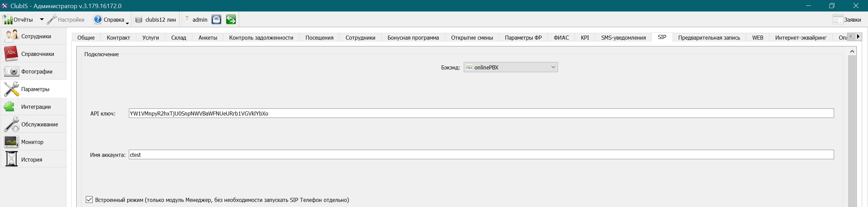868x207 pixels.
Task: Switch to the Услуги tab
Action: point(151,38)
